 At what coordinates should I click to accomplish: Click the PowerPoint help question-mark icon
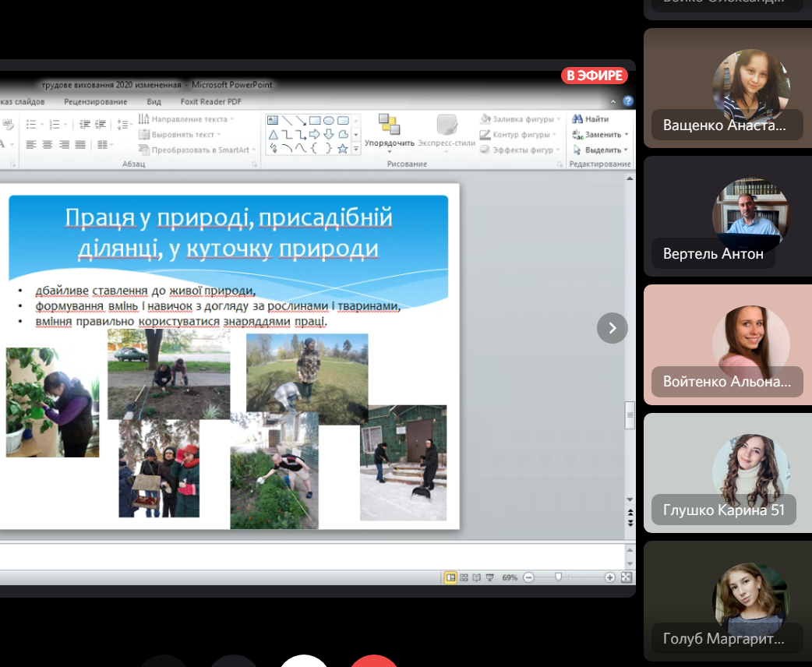point(628,101)
